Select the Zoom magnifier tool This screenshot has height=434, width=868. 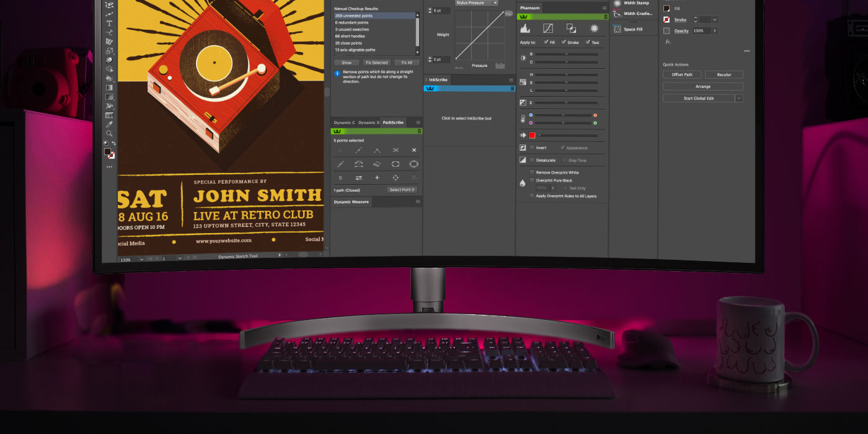pyautogui.click(x=109, y=133)
